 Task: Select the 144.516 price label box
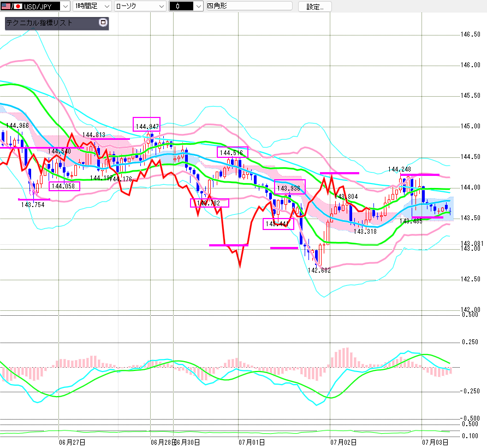click(233, 152)
